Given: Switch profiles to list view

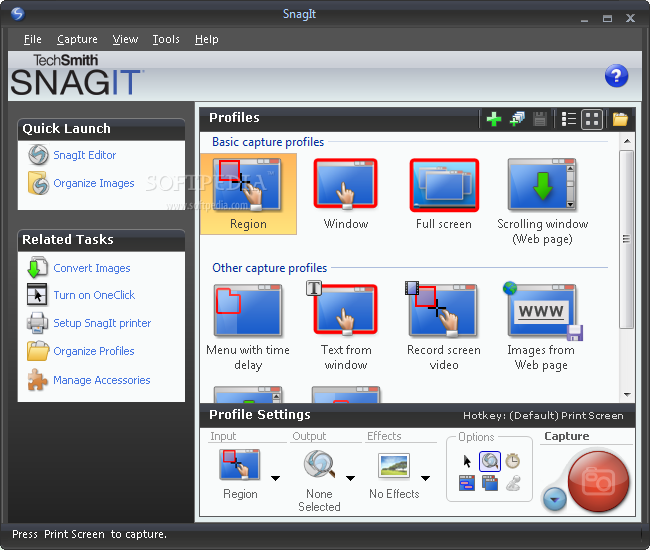Looking at the screenshot, I should (x=568, y=119).
